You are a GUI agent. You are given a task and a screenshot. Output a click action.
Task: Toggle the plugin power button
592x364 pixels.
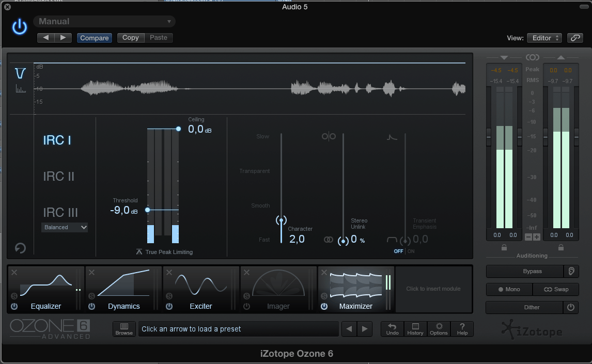click(x=19, y=27)
